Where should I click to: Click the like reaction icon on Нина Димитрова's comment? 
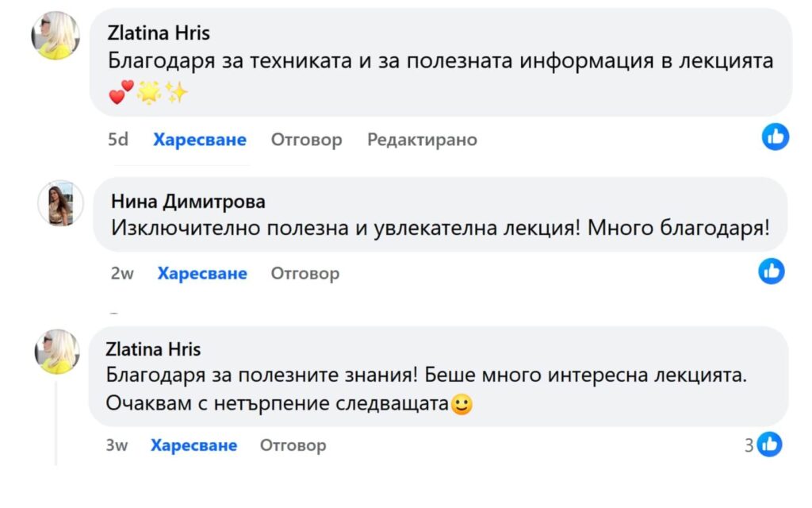coord(772,271)
